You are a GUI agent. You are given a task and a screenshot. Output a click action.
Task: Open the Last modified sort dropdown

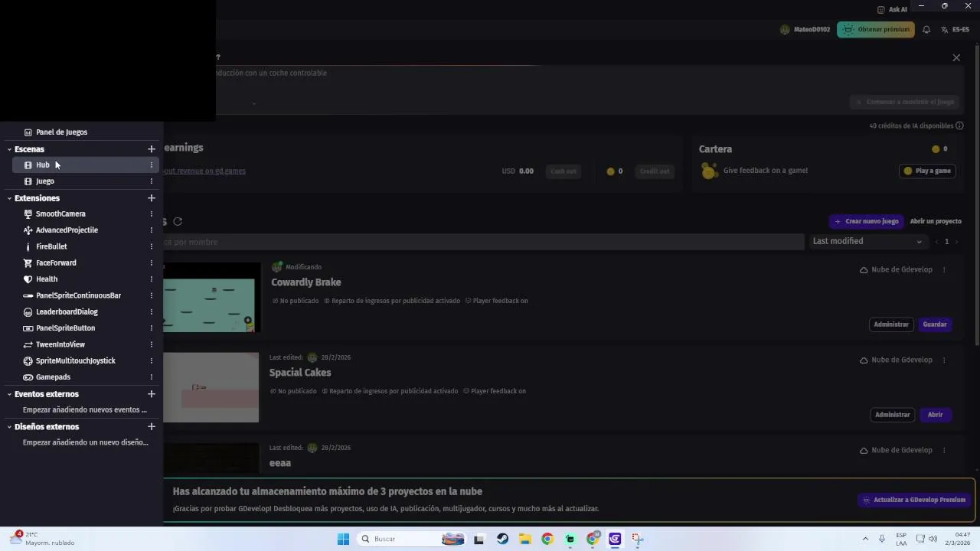tap(867, 242)
